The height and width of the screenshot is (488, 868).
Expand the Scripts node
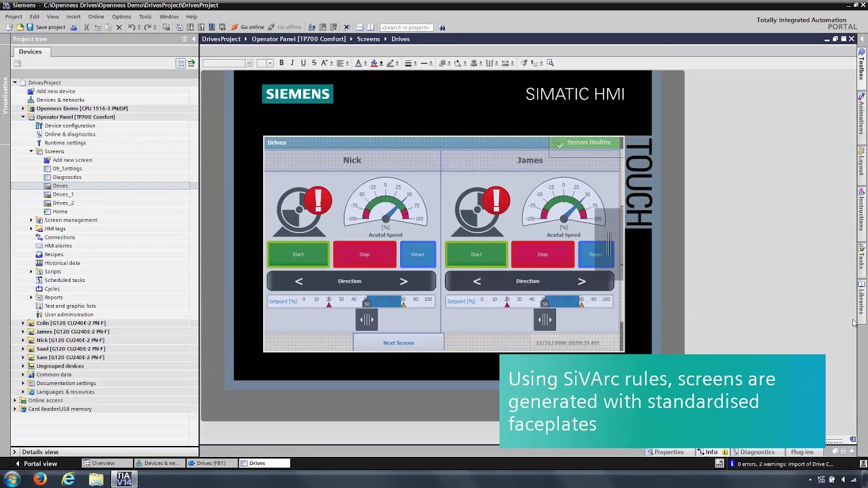point(31,271)
